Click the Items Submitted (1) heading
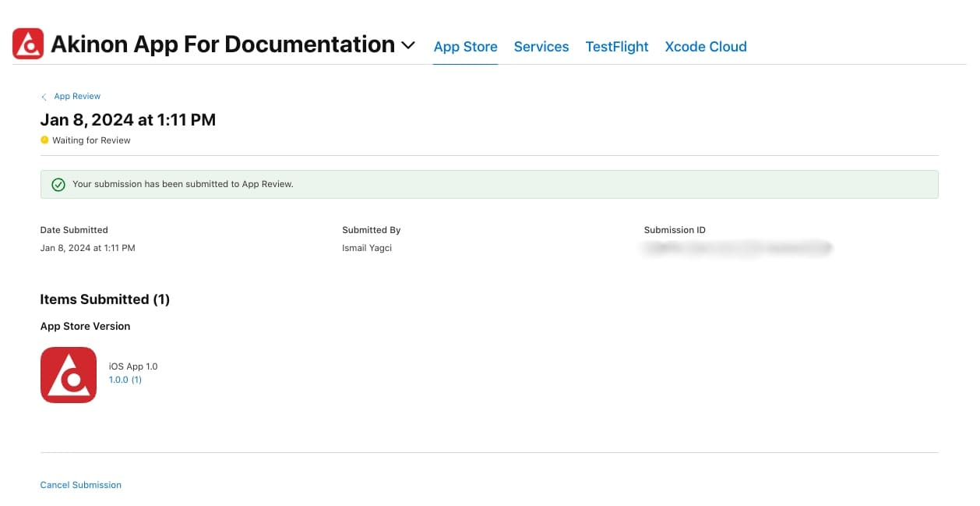 [x=105, y=299]
